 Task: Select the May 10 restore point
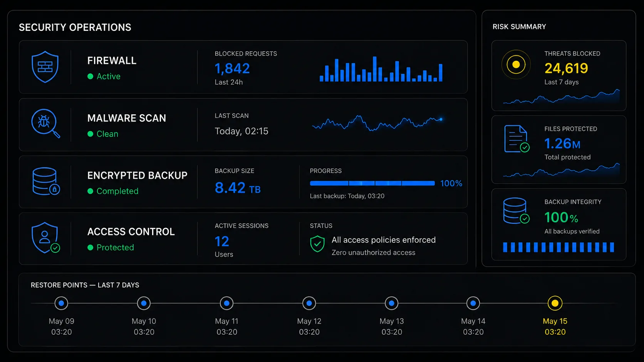[x=144, y=303]
